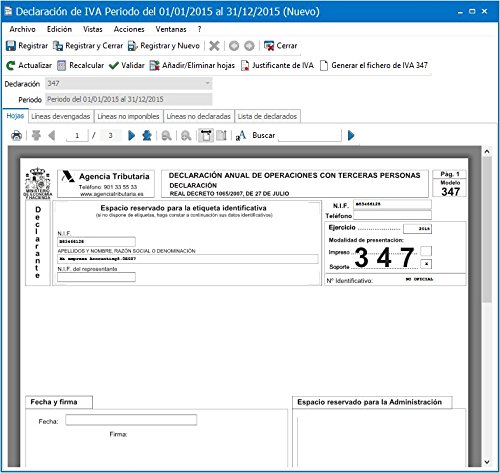
Task: Click the Ejercicio year field
Action: click(417, 229)
